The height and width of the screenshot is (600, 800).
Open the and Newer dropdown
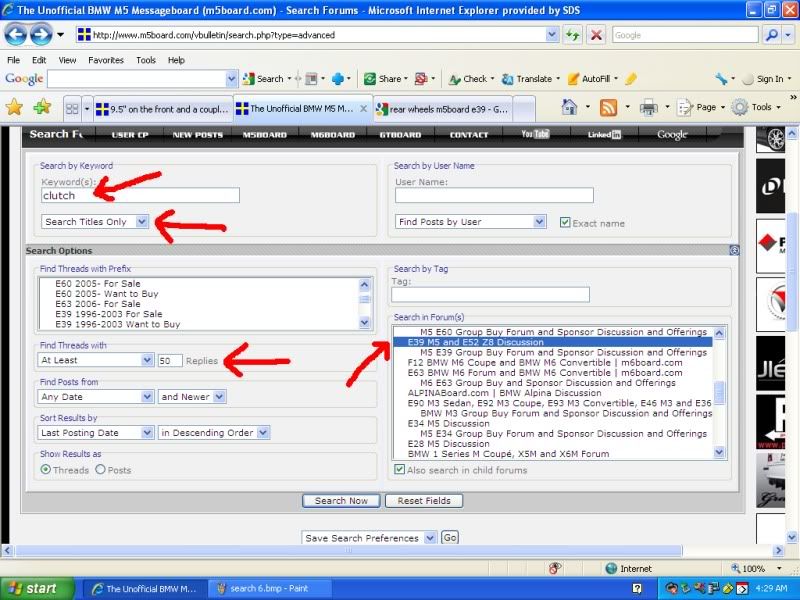coord(192,396)
